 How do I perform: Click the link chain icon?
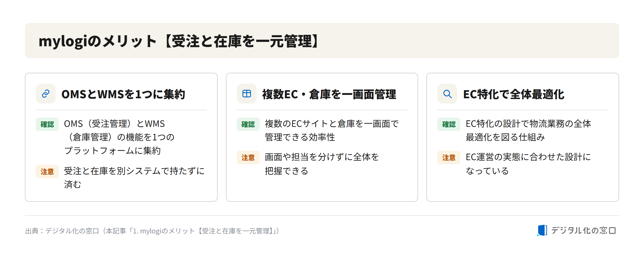46,94
